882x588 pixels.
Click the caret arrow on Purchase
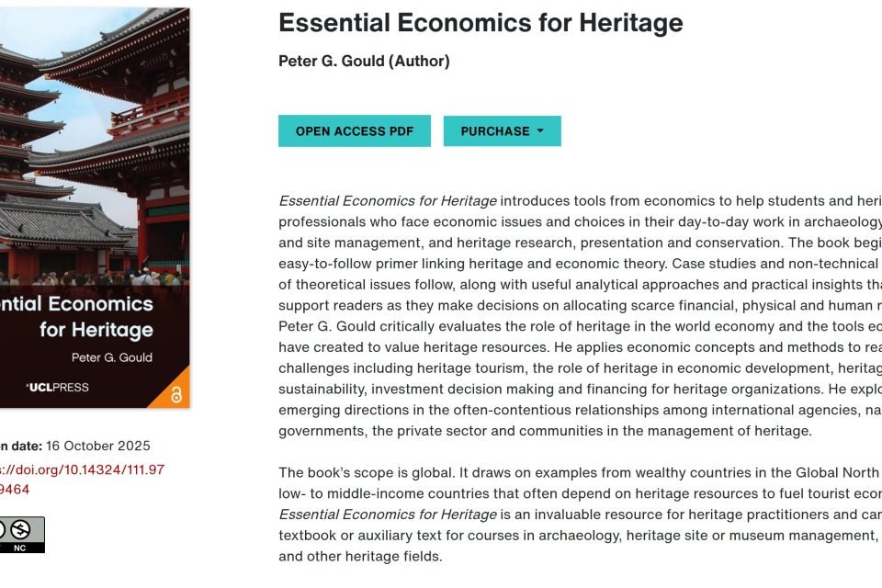click(x=540, y=130)
